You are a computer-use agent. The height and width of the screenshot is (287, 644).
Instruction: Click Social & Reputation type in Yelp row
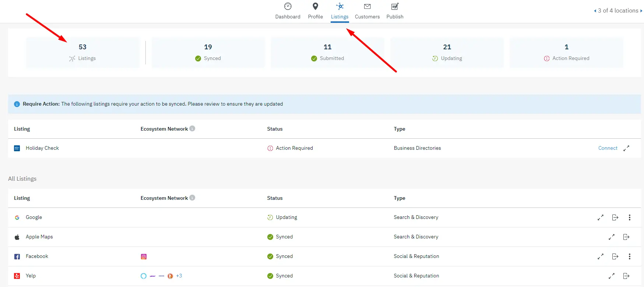click(416, 276)
